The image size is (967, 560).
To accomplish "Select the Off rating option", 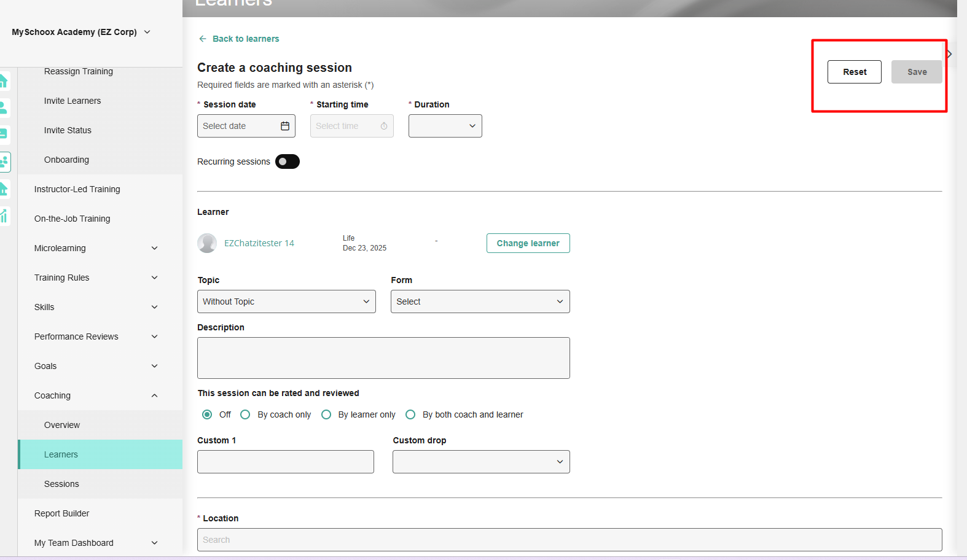I will tap(207, 414).
